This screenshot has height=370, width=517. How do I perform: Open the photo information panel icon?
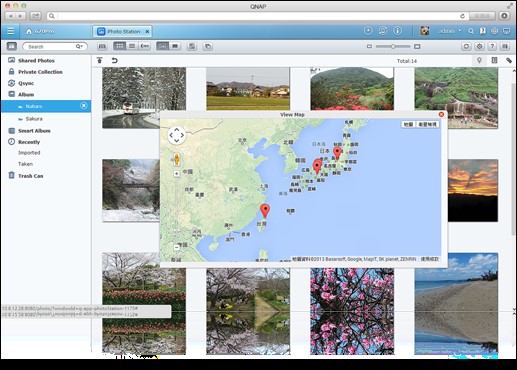point(494,60)
